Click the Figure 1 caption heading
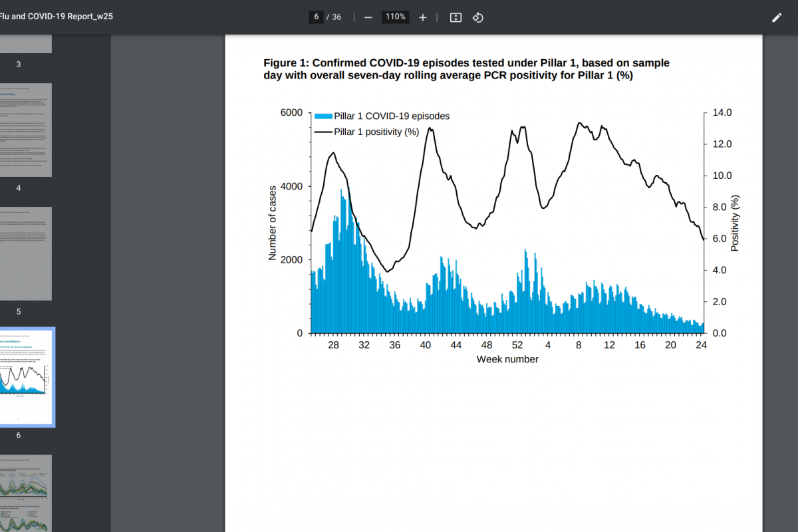The height and width of the screenshot is (532, 798). tap(466, 69)
